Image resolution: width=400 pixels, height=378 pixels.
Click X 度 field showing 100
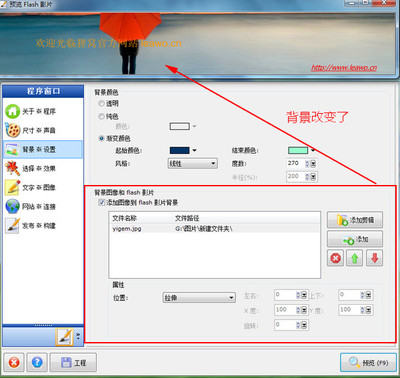coord(285,310)
